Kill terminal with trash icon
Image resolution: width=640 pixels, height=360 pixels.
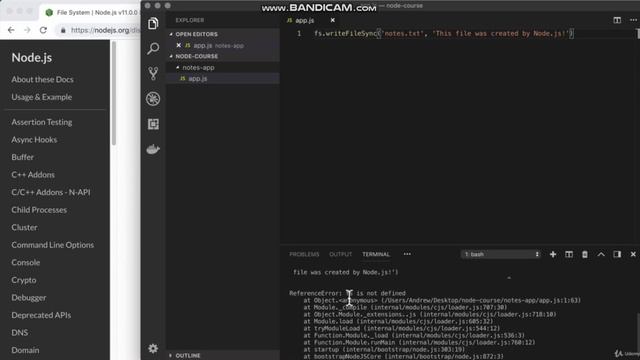pos(585,254)
